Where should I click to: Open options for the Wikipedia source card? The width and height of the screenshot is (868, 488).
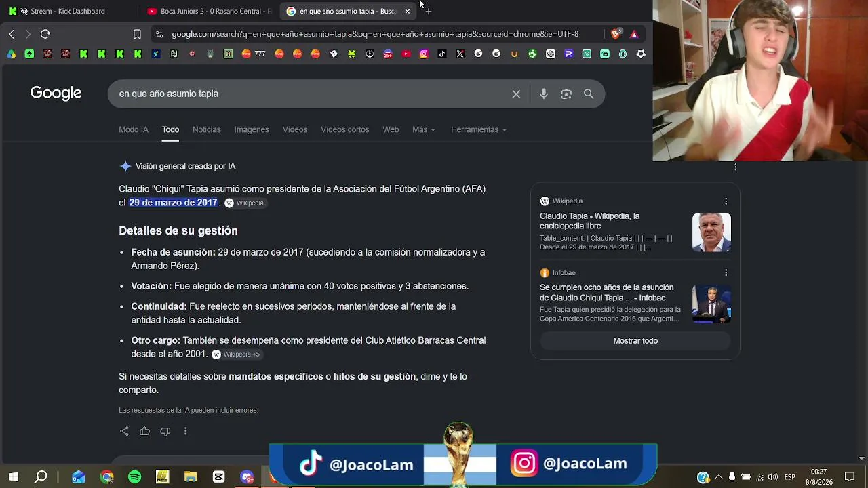726,201
